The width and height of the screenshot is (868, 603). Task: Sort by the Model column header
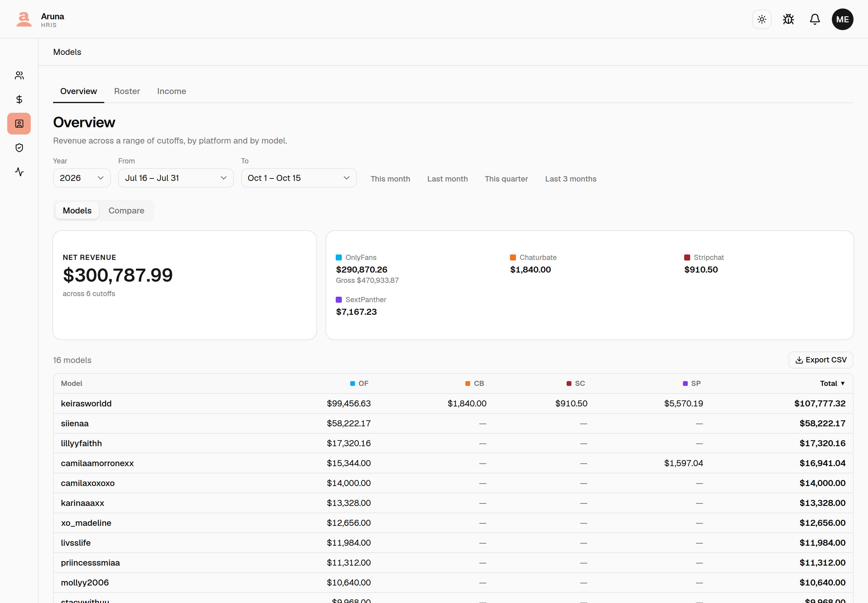(71, 383)
